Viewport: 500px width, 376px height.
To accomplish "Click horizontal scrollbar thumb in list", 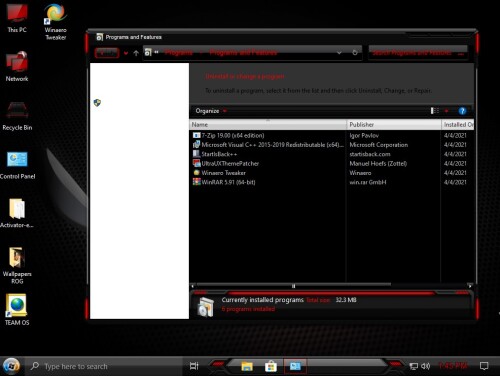I will point(293,286).
